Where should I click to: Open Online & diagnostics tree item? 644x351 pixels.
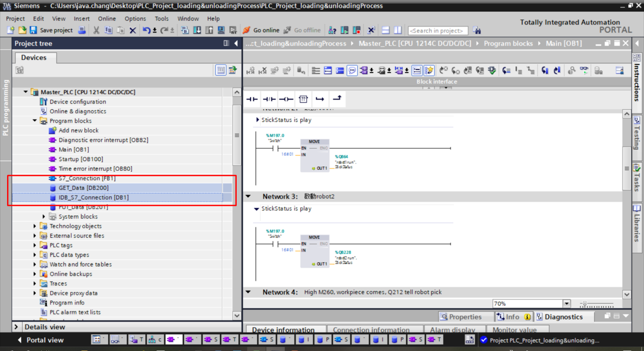[78, 111]
